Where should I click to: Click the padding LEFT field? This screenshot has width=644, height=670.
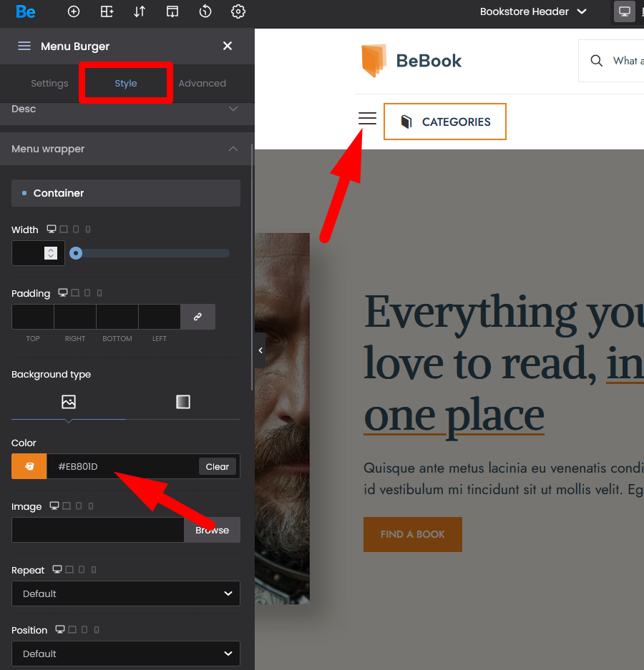tap(160, 317)
